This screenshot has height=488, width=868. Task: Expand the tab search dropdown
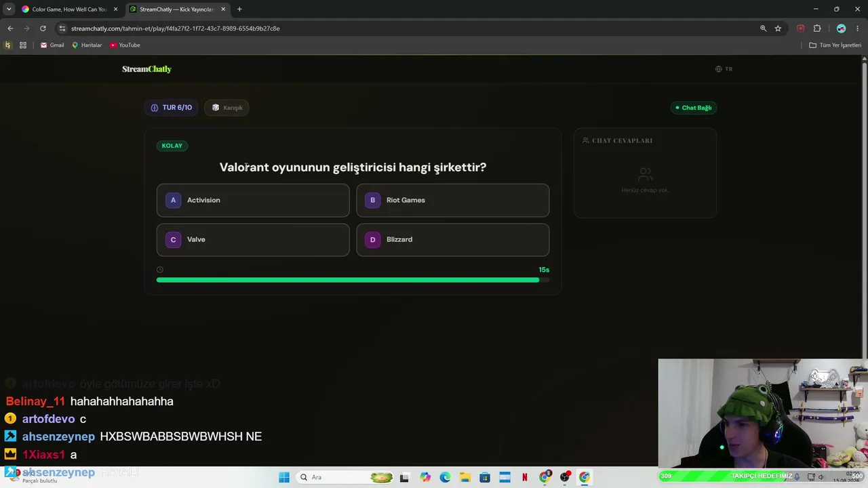(x=9, y=9)
